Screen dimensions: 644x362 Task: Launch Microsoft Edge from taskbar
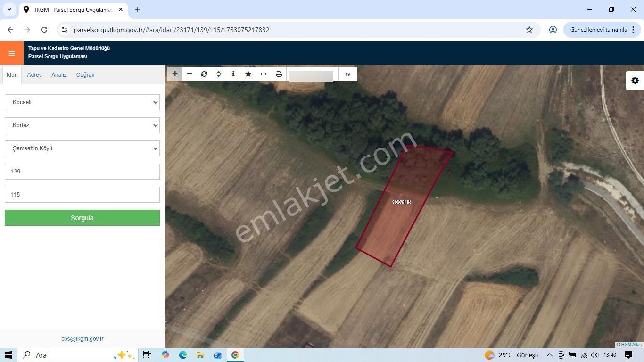point(183,355)
